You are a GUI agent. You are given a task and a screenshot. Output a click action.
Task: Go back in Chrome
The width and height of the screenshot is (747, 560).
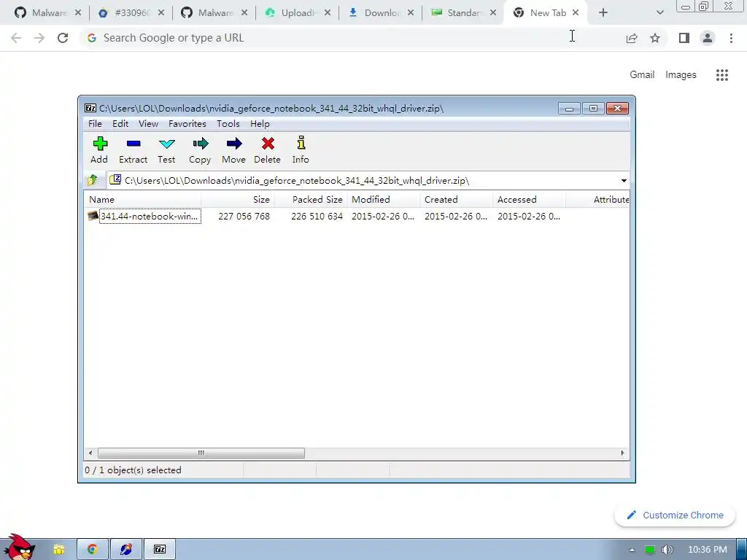click(x=16, y=38)
